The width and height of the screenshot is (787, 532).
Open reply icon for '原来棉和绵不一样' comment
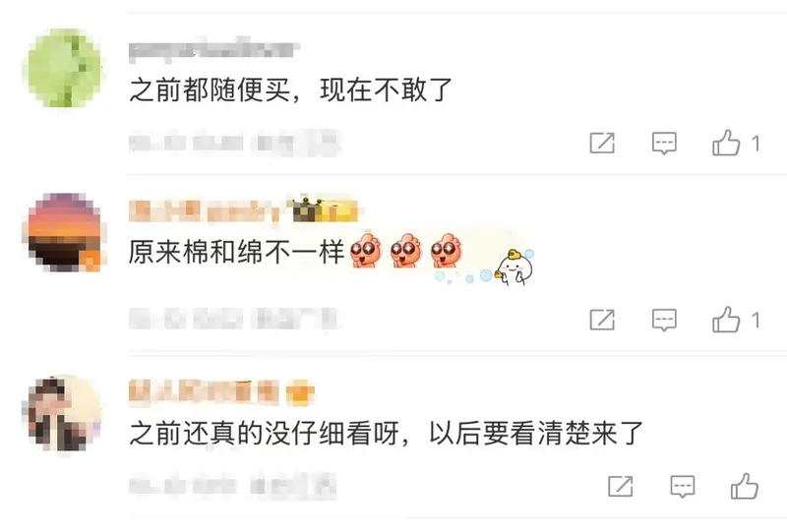coord(664,321)
